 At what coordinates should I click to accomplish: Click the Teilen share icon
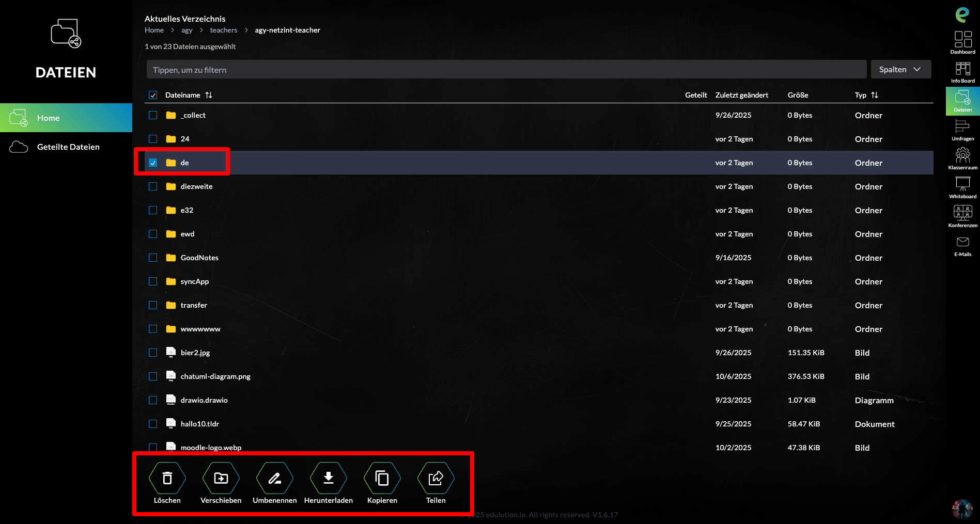click(435, 479)
